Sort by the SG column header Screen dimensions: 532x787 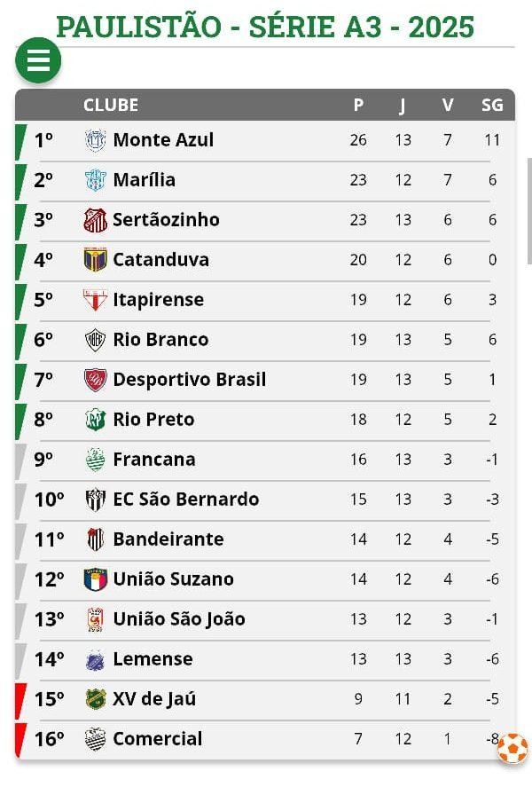(492, 105)
